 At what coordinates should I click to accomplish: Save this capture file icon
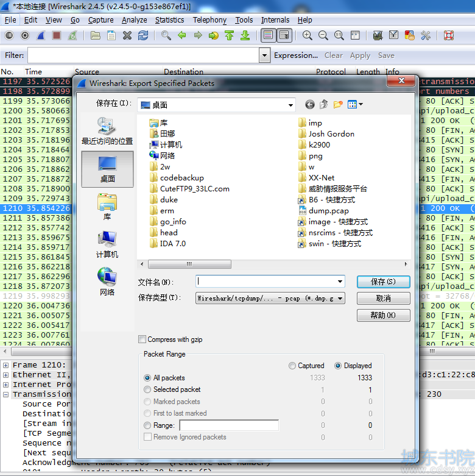111,35
